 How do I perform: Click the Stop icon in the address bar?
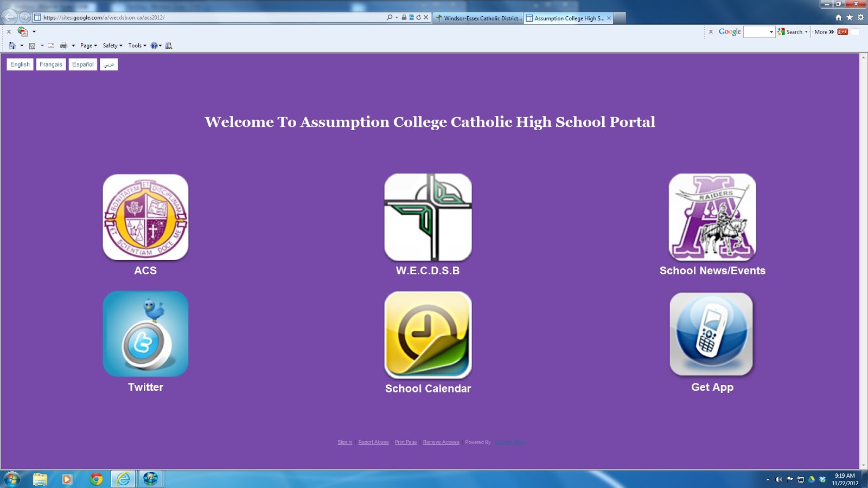click(x=426, y=17)
